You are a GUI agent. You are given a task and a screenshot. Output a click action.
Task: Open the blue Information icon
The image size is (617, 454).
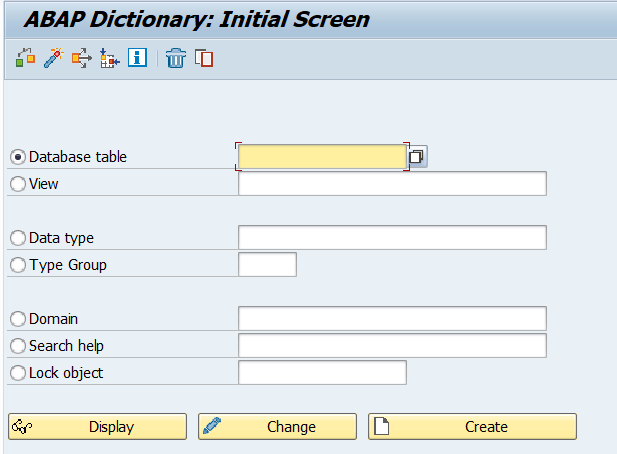(137, 58)
